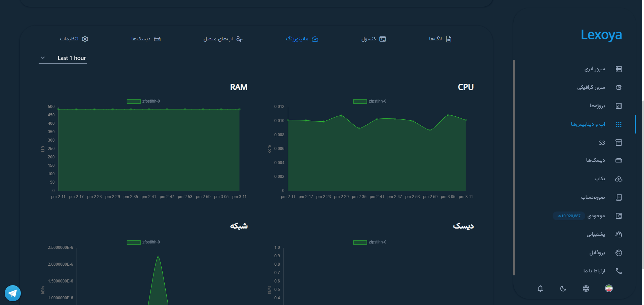The width and height of the screenshot is (644, 305).
Task: Click the logs document icon in tabs
Action: (x=448, y=39)
